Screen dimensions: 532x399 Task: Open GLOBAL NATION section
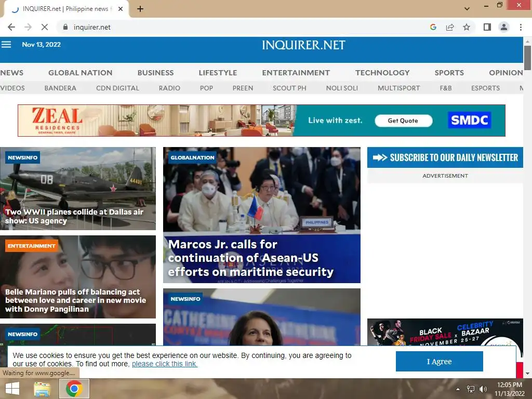pyautogui.click(x=81, y=73)
